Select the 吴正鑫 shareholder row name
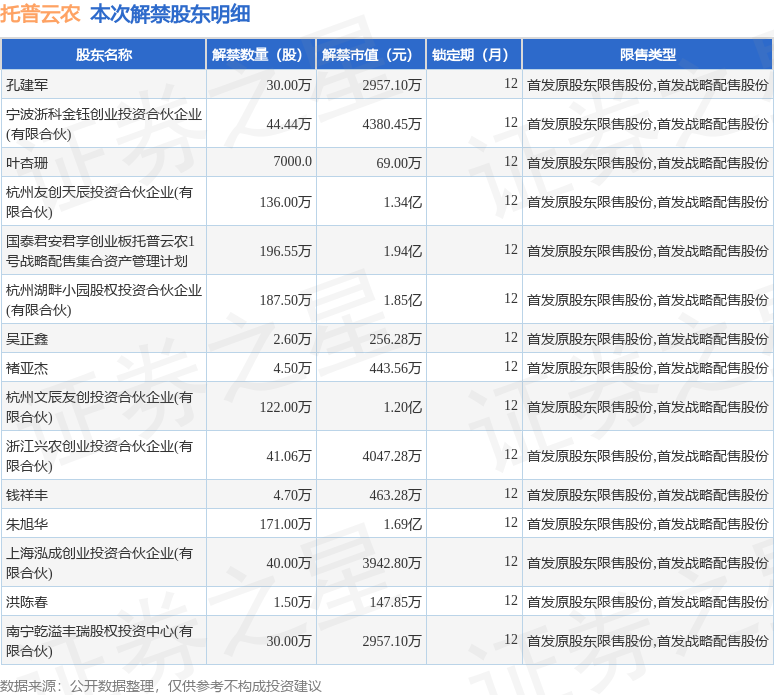Image resolution: width=774 pixels, height=695 pixels. 27,339
